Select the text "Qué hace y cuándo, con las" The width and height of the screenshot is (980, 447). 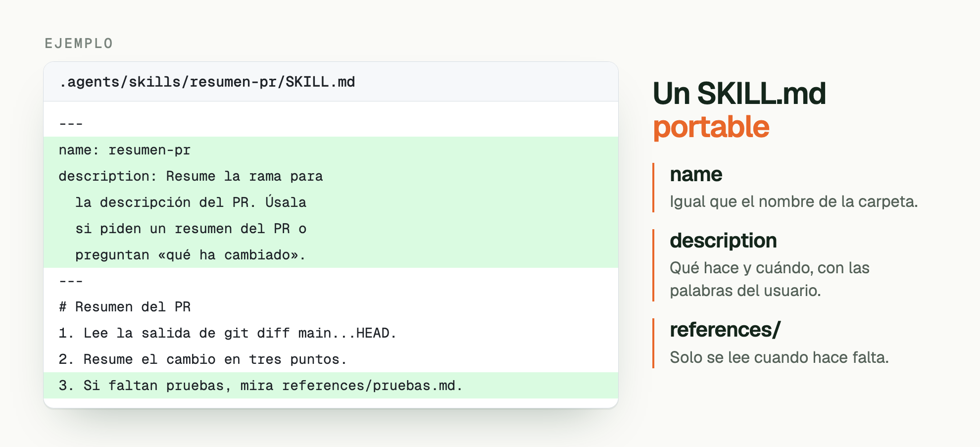pos(770,268)
